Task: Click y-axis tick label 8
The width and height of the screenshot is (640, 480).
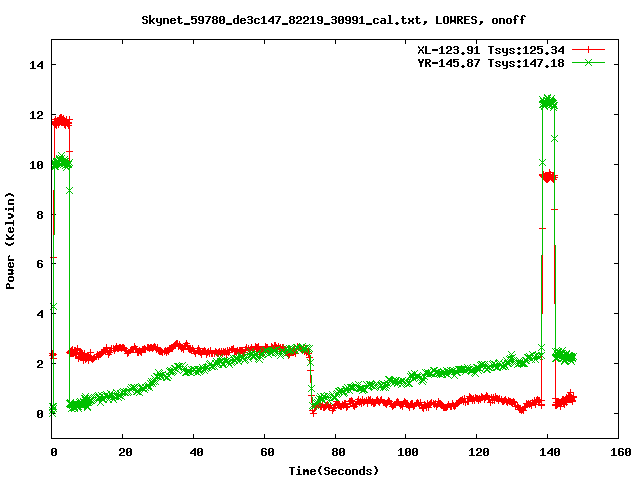Action: tap(40, 215)
